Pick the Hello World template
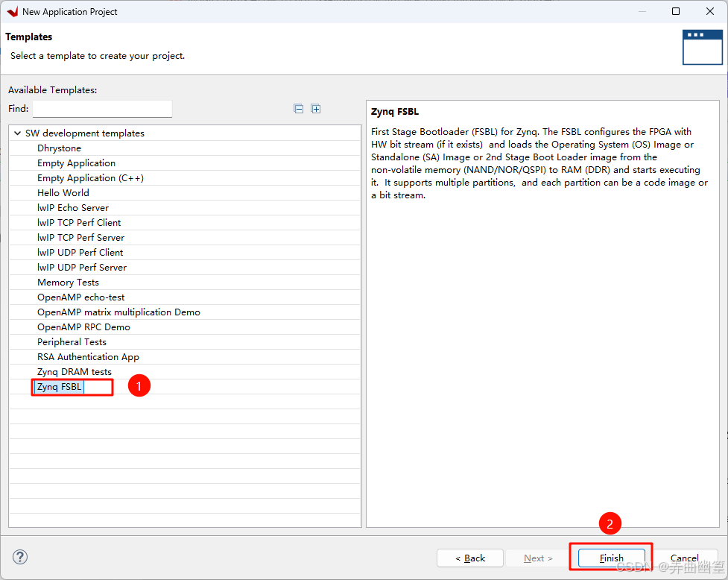This screenshot has width=728, height=580. 63,193
